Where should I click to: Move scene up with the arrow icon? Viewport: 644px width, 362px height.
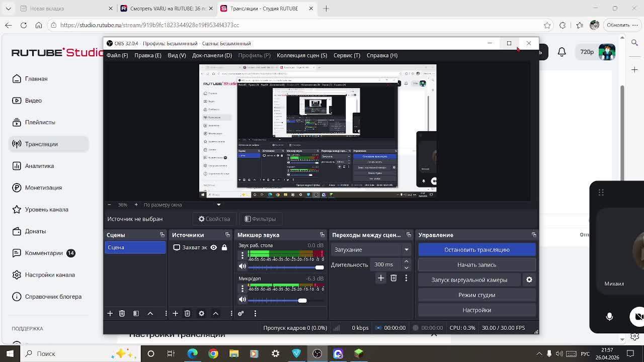pyautogui.click(x=150, y=313)
